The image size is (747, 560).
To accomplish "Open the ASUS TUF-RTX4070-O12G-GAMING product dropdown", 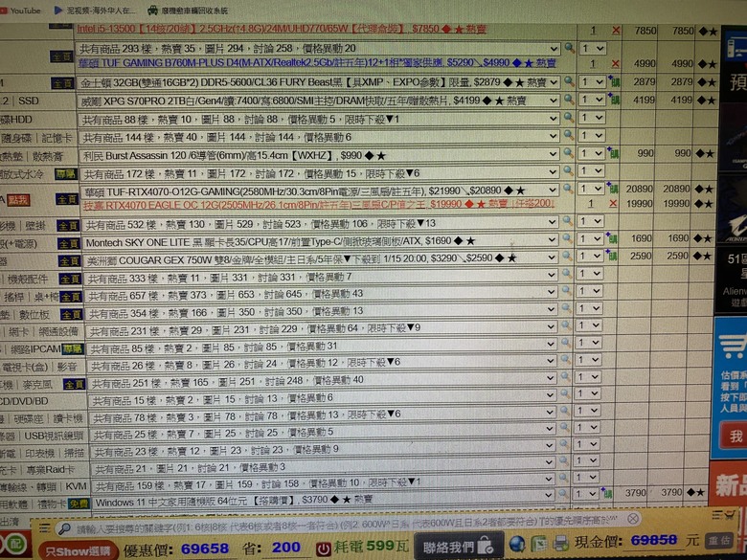I will tap(318, 191).
